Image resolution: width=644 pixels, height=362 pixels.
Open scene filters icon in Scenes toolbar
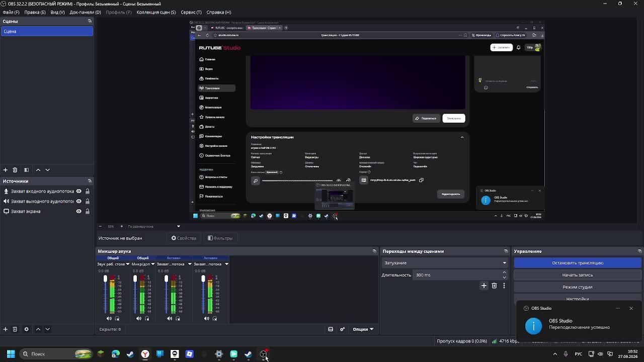coord(26,170)
